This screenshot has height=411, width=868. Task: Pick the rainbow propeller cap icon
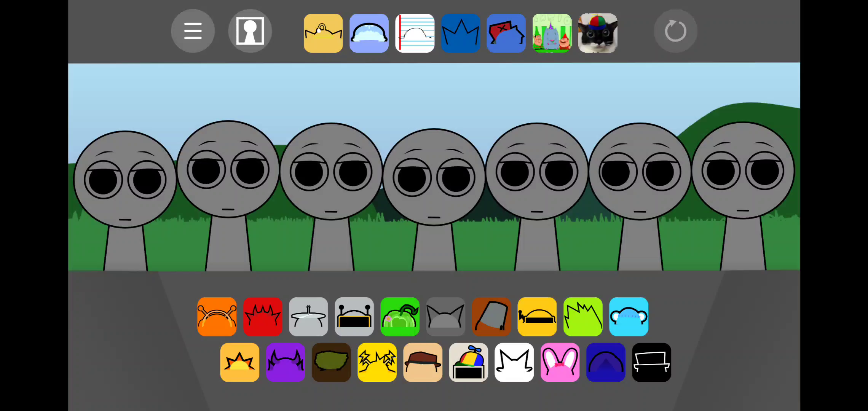coord(468,362)
